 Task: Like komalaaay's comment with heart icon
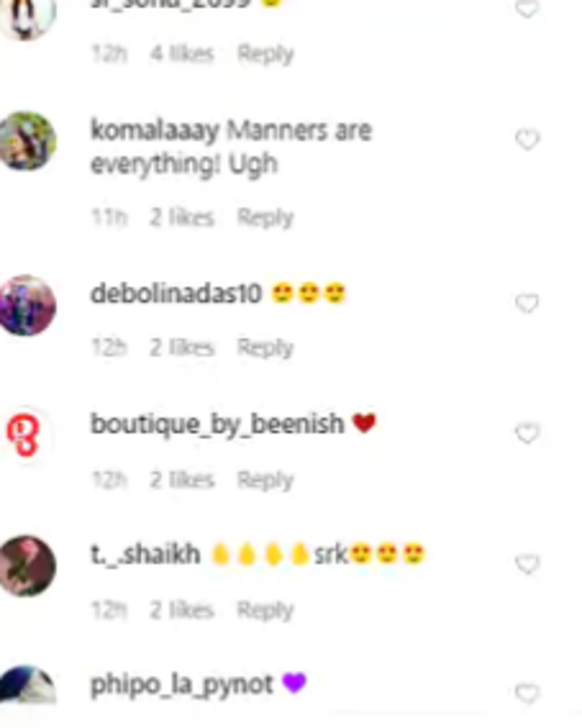[527, 140]
